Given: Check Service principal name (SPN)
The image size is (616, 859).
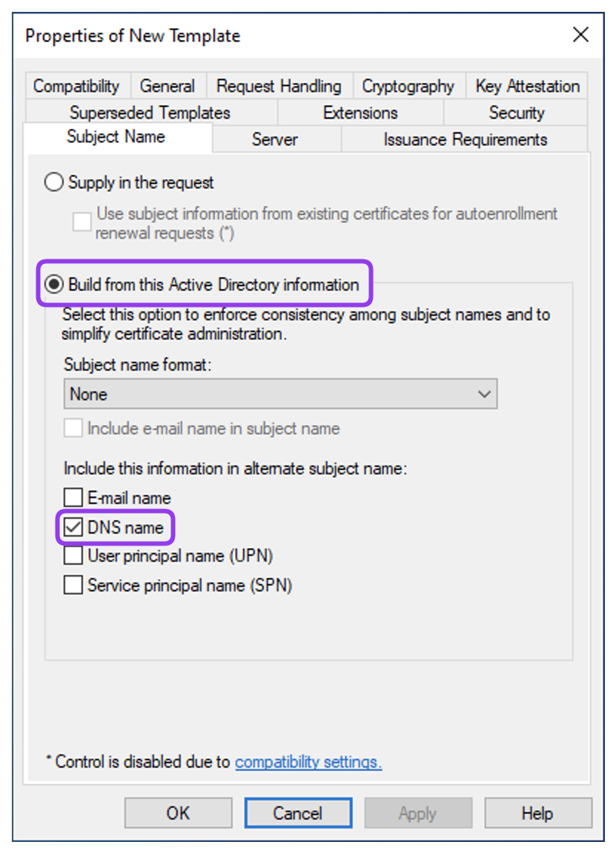Looking at the screenshot, I should [x=73, y=585].
